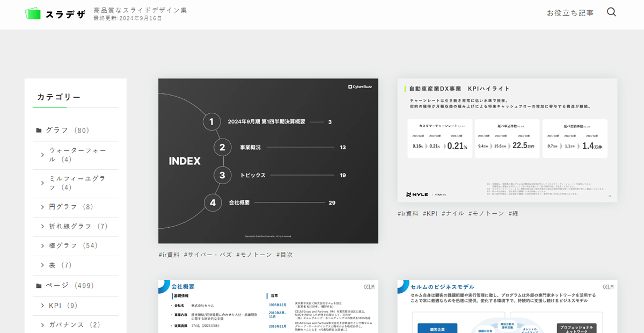This screenshot has width=644, height=333.
Task: Click #サイバー・バズ tag
Action: pos(208,255)
